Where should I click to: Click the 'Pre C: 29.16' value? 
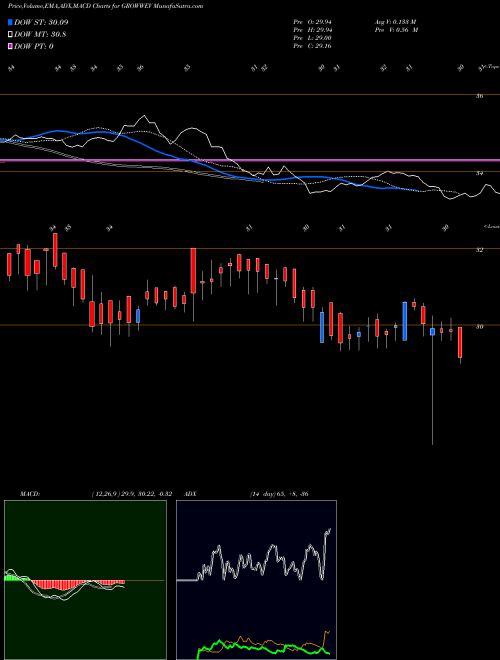[313, 46]
